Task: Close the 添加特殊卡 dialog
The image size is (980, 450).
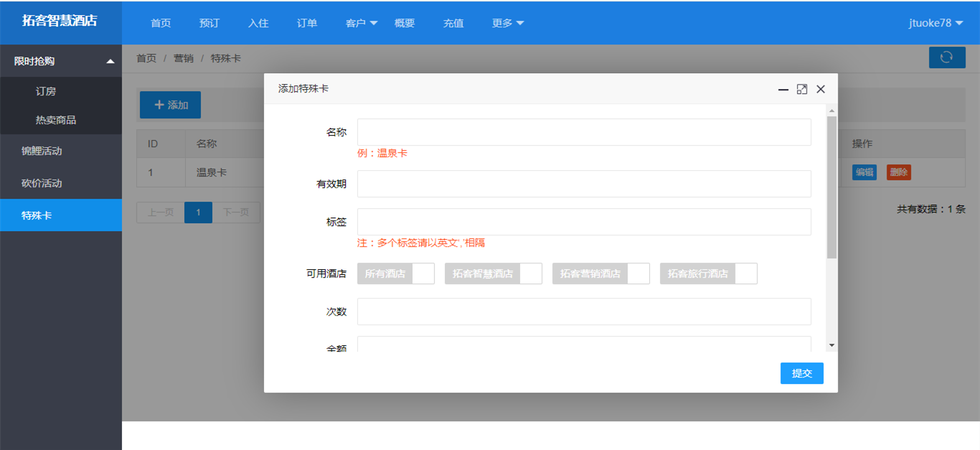Action: [x=821, y=90]
